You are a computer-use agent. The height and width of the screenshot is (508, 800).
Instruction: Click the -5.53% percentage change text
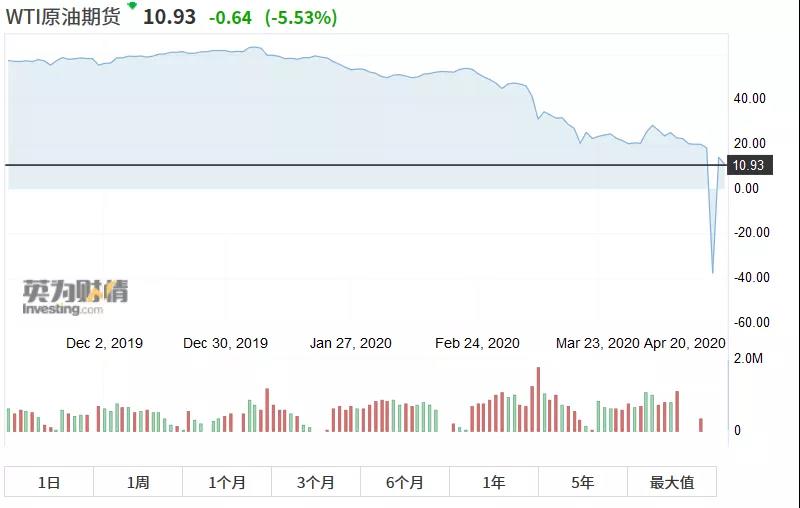[x=301, y=18]
